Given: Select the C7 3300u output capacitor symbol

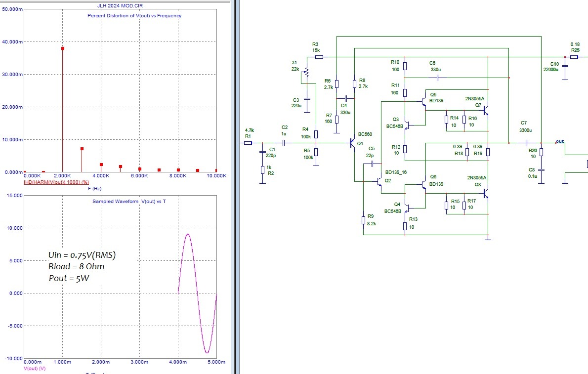Looking at the screenshot, I should click(527, 143).
